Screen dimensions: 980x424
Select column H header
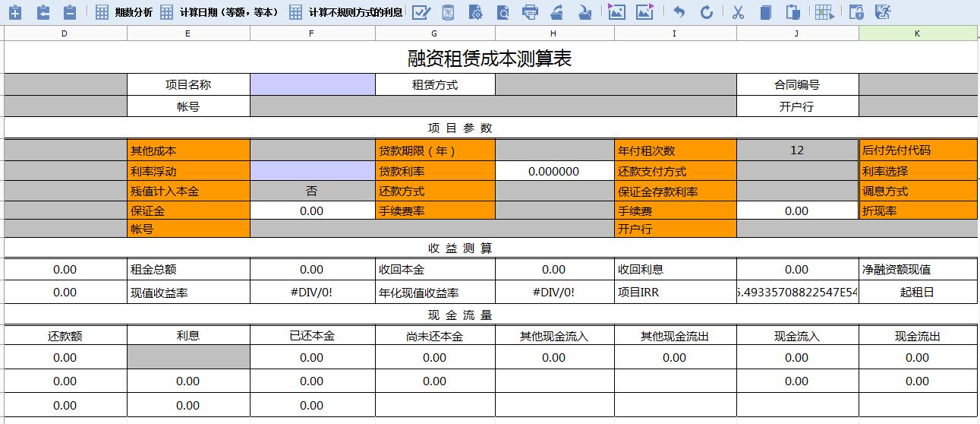point(554,33)
